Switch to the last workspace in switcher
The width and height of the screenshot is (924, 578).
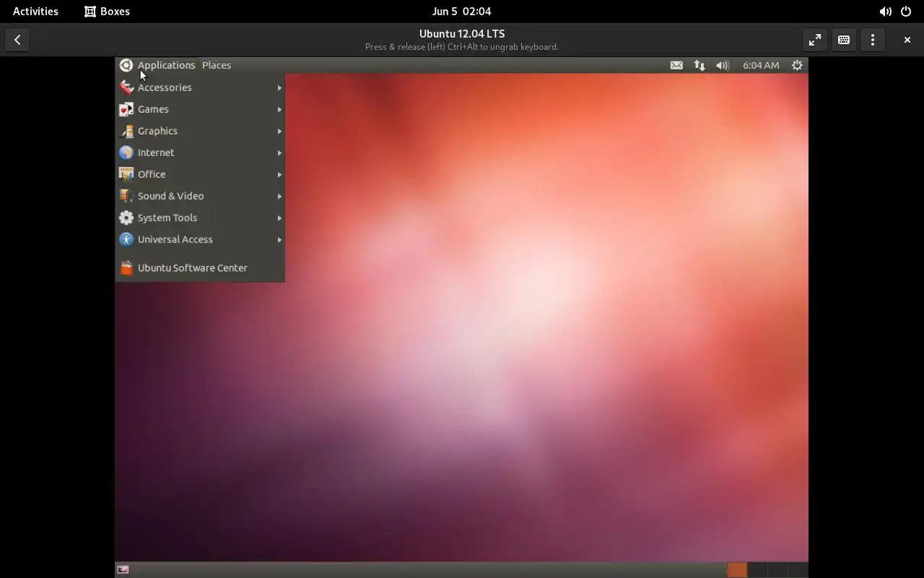(798, 569)
